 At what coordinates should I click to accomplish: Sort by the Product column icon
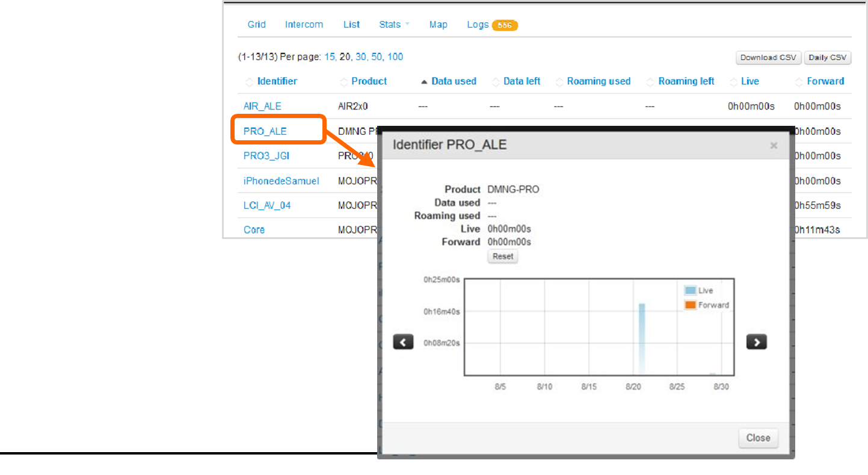[343, 82]
